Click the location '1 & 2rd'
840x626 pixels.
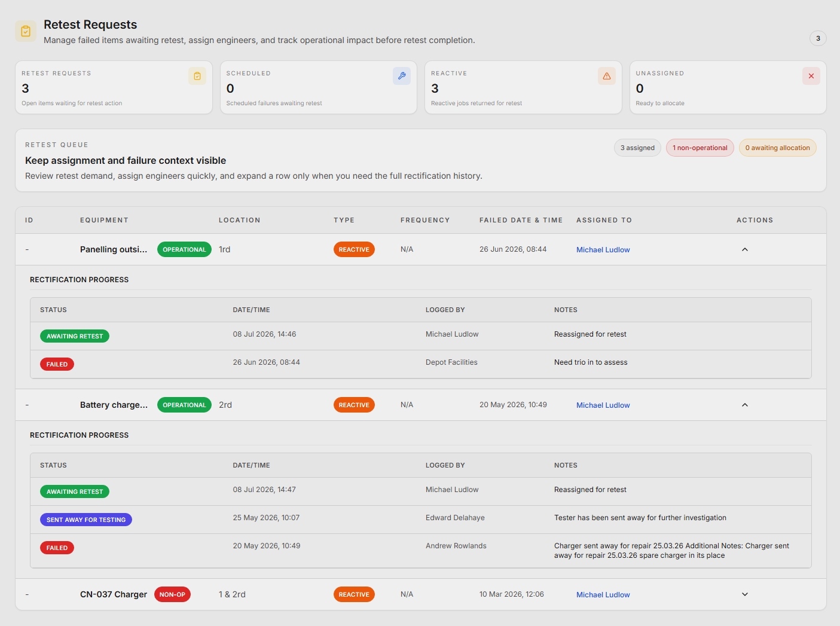click(x=232, y=594)
